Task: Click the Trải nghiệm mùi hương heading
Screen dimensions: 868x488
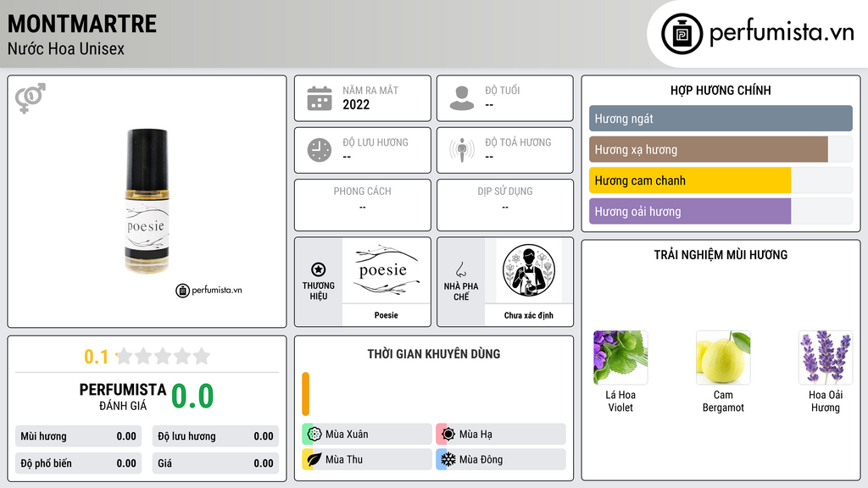Action: [x=721, y=254]
